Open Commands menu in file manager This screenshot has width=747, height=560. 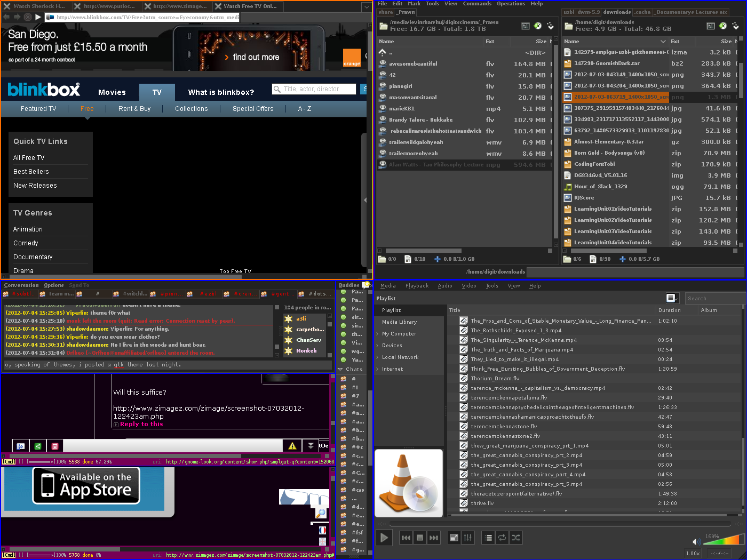point(477,4)
